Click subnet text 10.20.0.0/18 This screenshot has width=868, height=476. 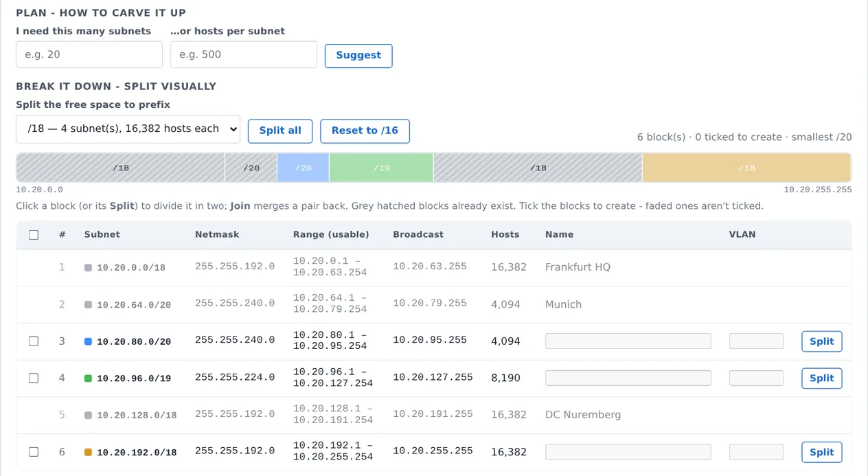pos(131,268)
